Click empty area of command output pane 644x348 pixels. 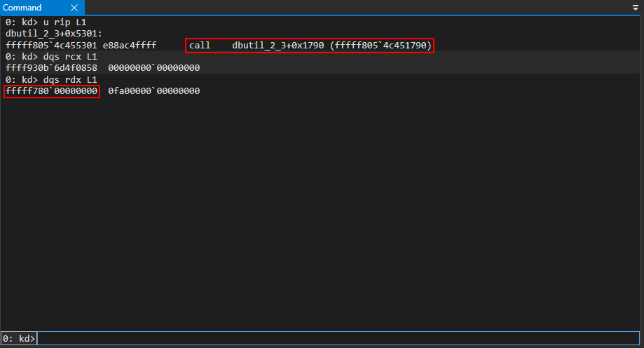322,210
